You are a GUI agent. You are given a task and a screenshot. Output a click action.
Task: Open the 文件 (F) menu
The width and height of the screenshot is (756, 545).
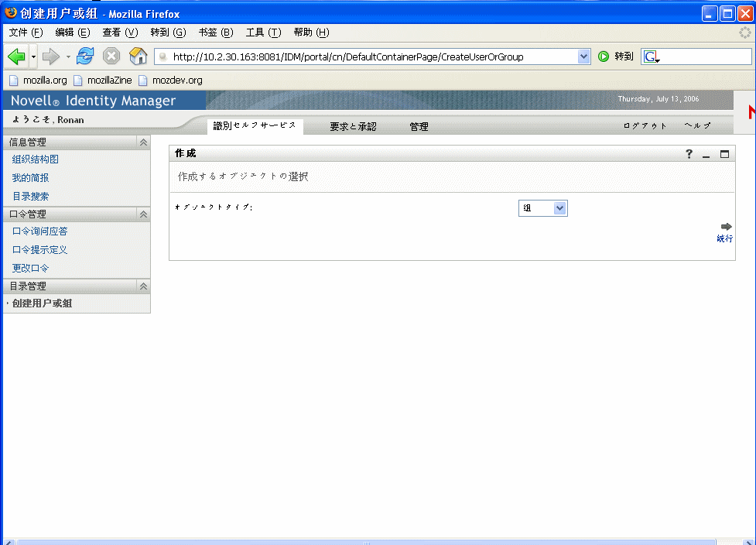coord(26,33)
